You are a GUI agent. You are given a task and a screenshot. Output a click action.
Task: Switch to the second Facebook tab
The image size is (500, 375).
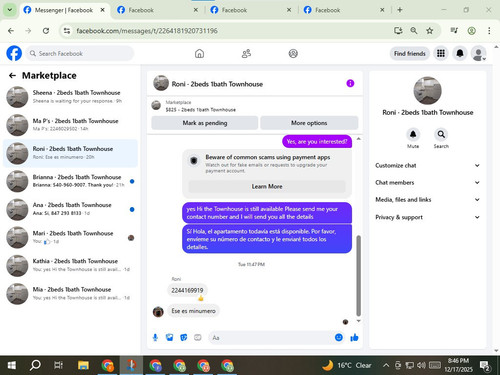point(158,10)
